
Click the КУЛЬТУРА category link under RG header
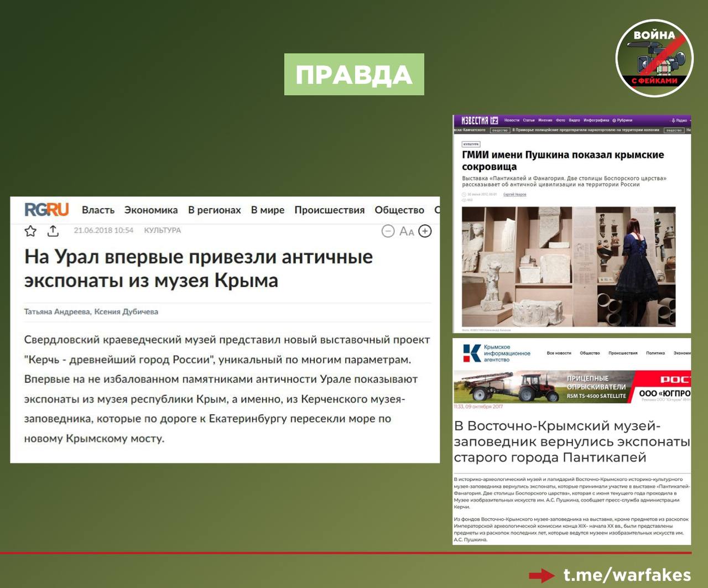162,230
